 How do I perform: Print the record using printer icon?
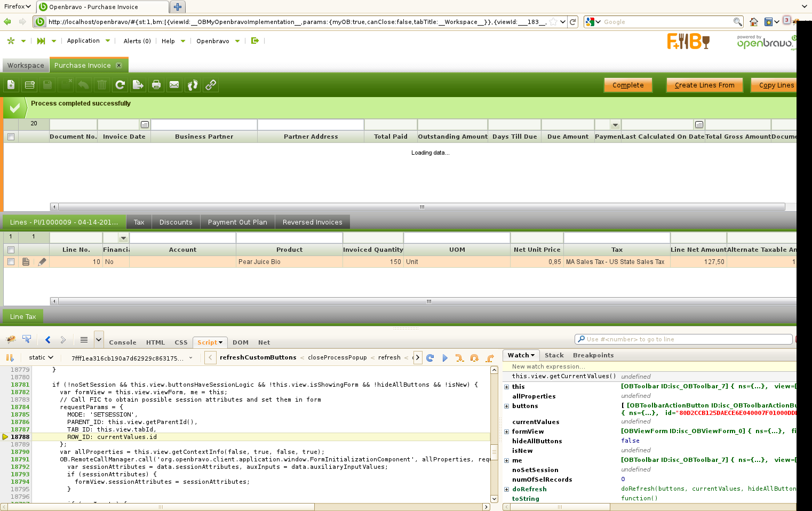point(156,85)
